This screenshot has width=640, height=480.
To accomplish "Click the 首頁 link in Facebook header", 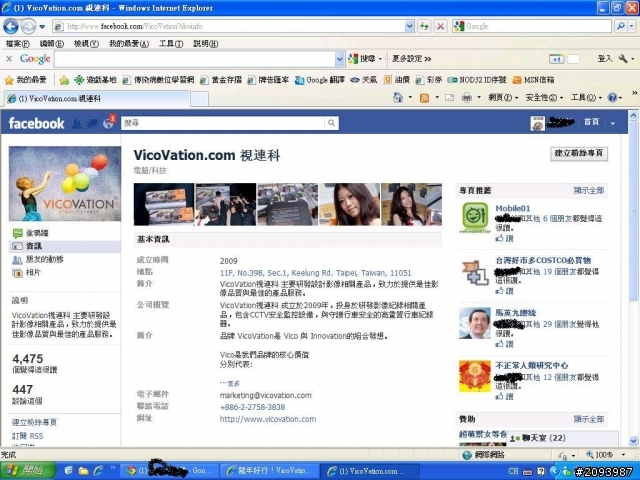I will click(x=591, y=122).
